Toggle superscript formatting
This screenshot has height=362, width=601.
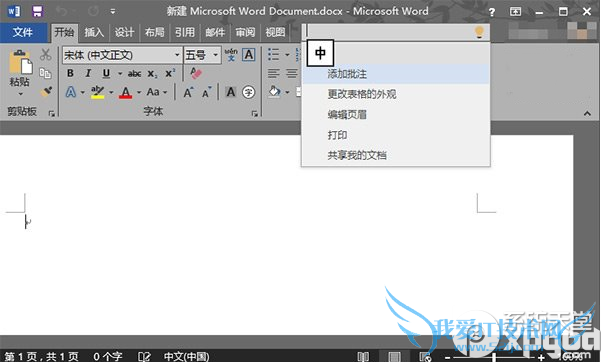click(170, 73)
